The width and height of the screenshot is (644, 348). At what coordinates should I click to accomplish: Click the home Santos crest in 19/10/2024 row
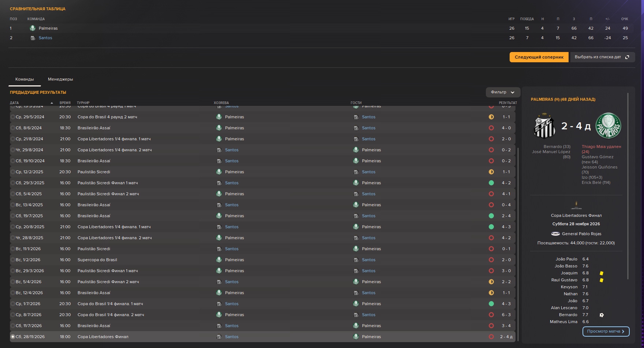[219, 161]
